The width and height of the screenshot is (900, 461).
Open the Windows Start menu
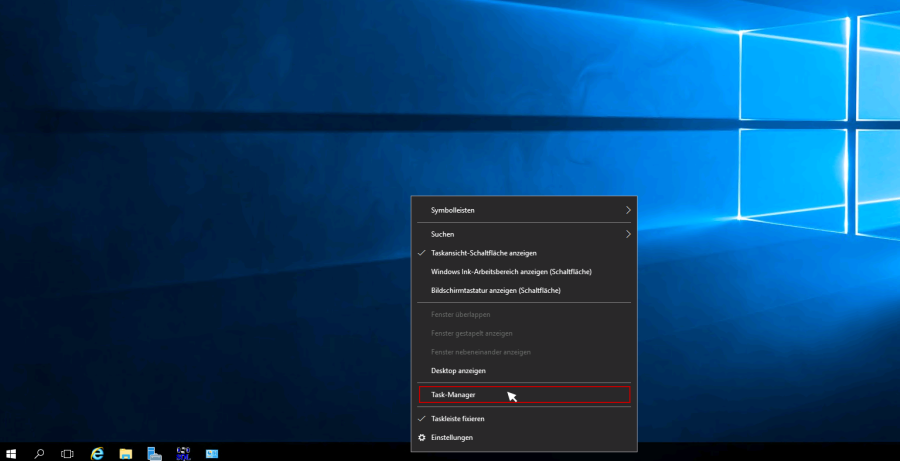pyautogui.click(x=12, y=453)
